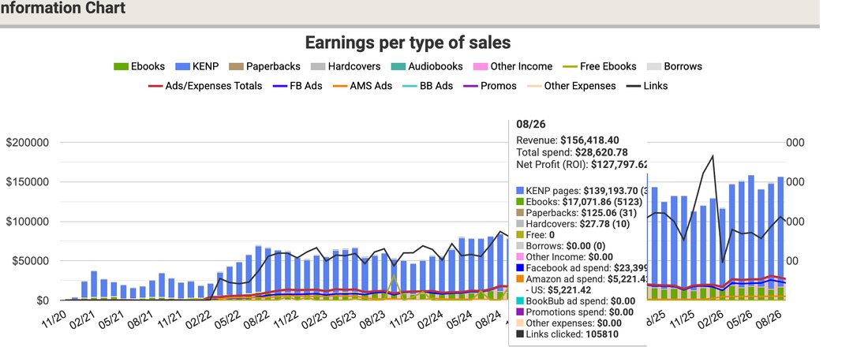Toggle the Audiobooks legend series
868x347 pixels.
[427, 66]
